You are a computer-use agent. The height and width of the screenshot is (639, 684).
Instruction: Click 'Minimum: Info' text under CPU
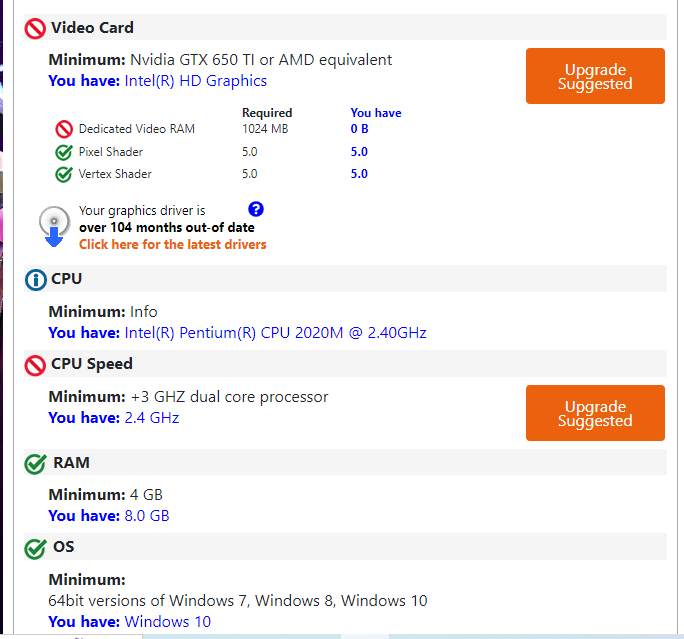(103, 312)
